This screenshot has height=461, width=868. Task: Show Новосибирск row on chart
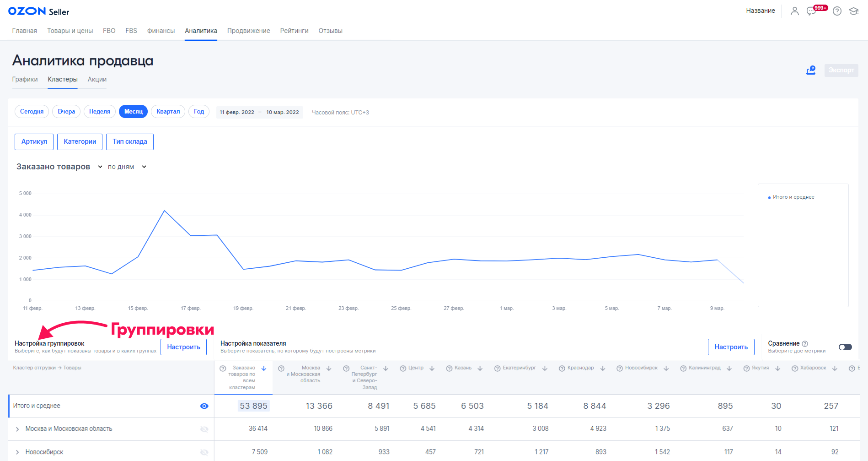pyautogui.click(x=204, y=452)
